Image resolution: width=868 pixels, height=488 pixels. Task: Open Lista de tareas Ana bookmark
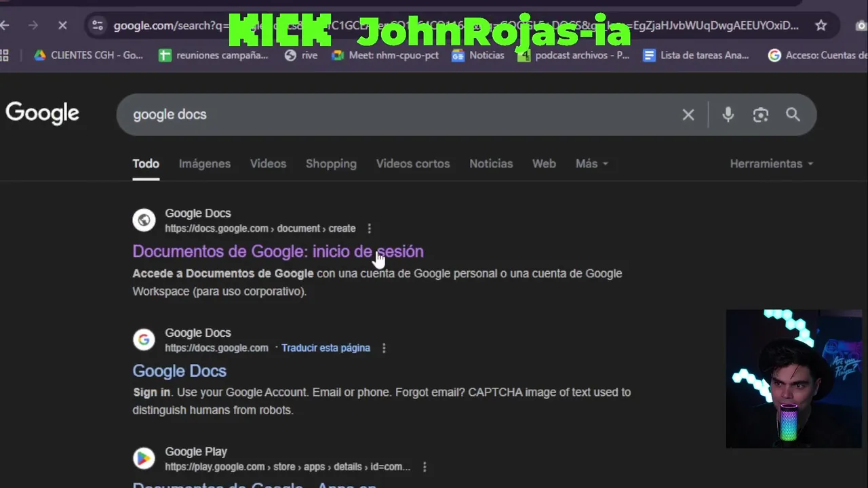(x=696, y=55)
